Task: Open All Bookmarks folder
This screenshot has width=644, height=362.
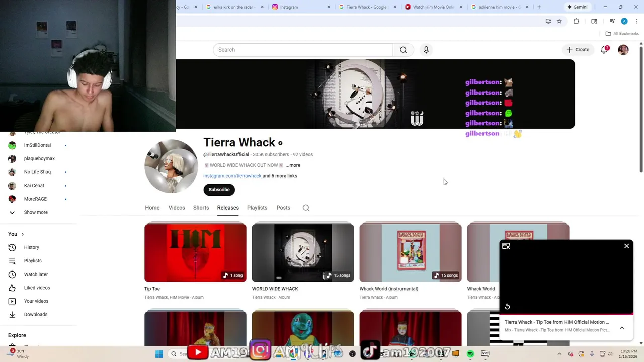Action: [622, 34]
